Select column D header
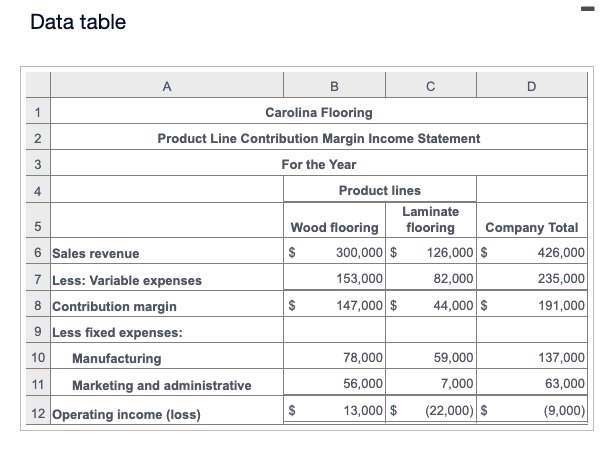Image resolution: width=610 pixels, height=462 pixels. (x=532, y=85)
